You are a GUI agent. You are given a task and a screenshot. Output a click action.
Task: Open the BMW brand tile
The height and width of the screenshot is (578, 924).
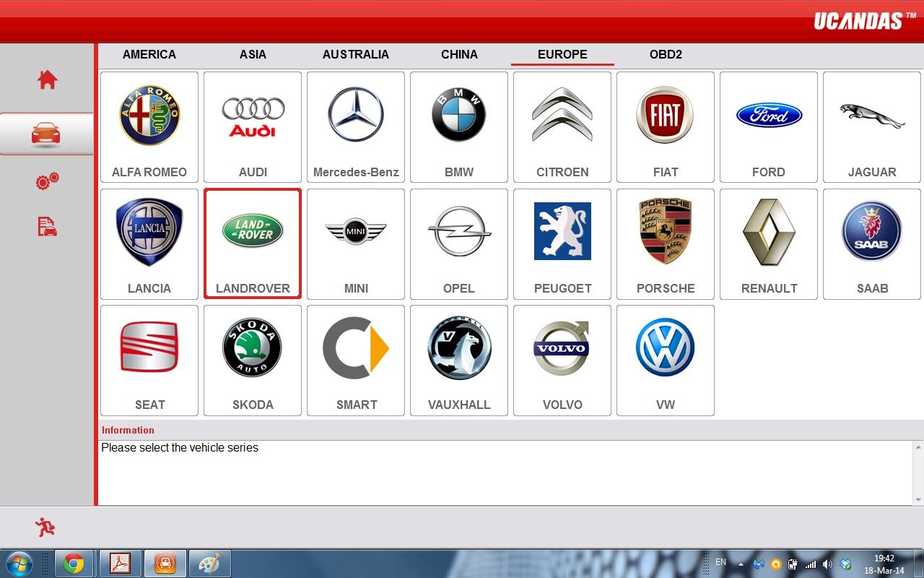pyautogui.click(x=459, y=127)
